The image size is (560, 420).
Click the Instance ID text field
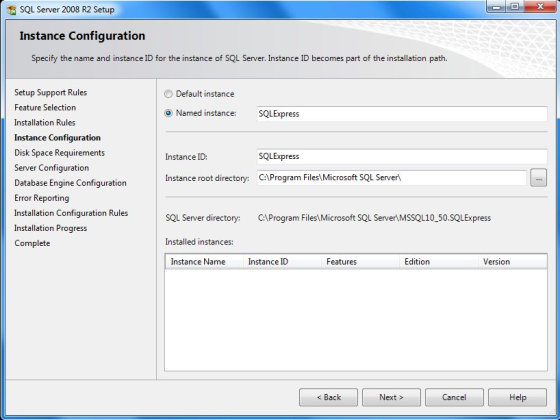click(402, 156)
